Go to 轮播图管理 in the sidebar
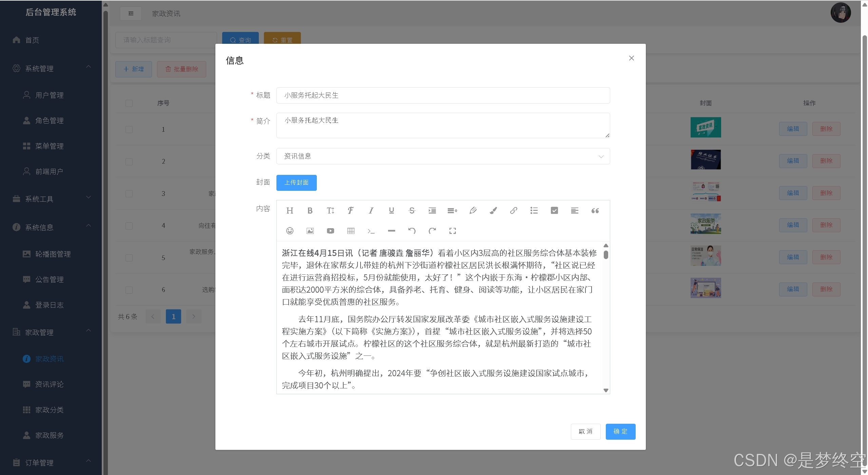This screenshot has height=475, width=868. point(53,254)
